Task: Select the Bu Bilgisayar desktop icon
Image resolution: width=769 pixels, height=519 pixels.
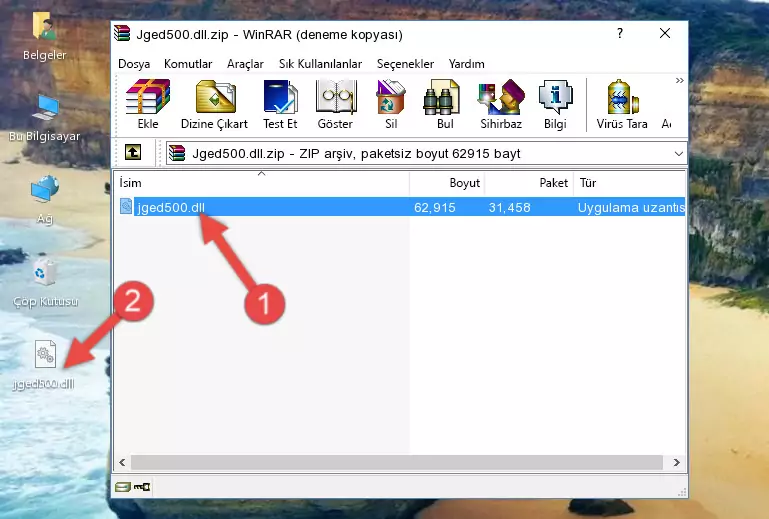Action: point(44,118)
